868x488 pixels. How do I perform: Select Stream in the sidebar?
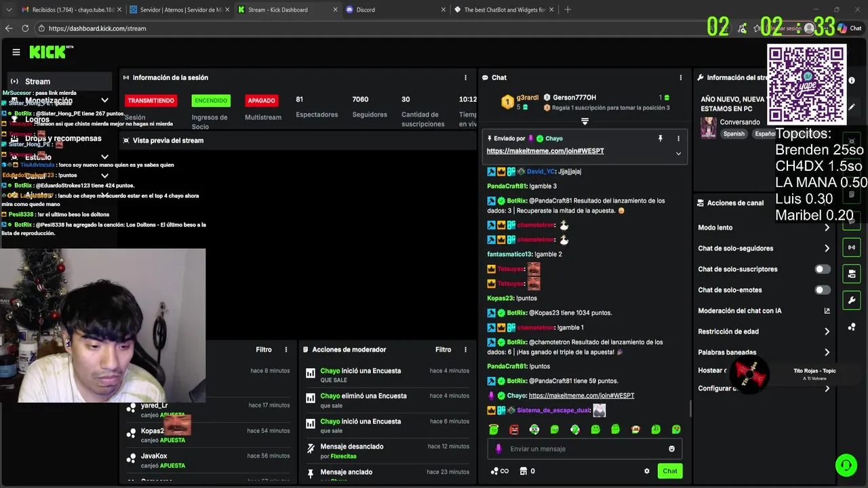click(58, 81)
